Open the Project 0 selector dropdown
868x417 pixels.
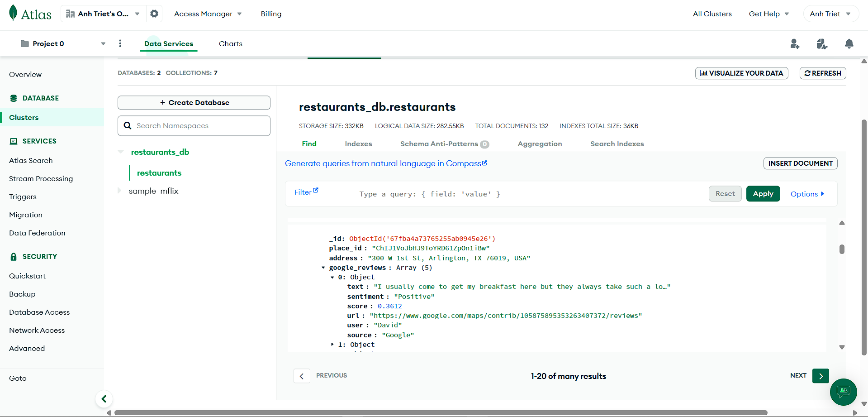pyautogui.click(x=63, y=43)
